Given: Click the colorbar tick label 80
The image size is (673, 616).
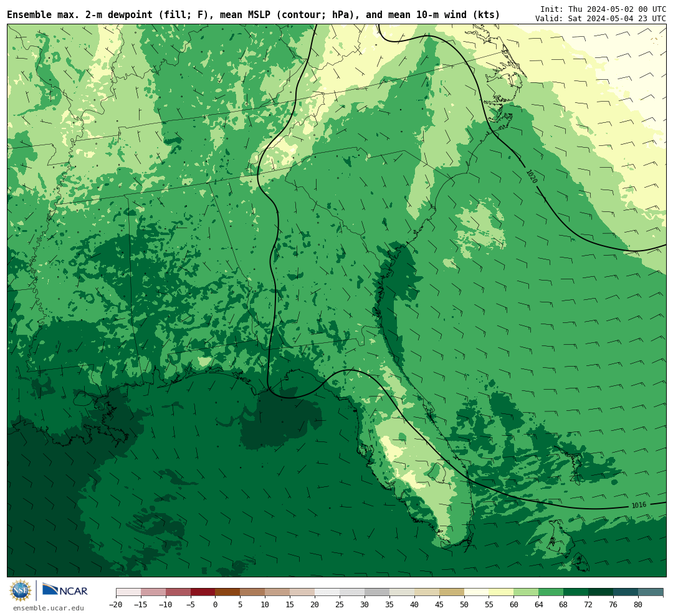Looking at the screenshot, I should pyautogui.click(x=638, y=605).
